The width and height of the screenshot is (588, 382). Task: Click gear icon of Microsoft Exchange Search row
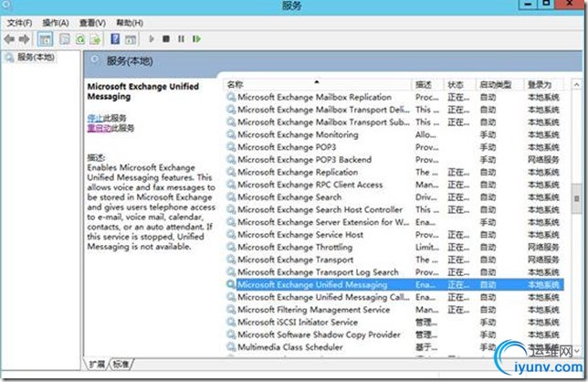231,197
